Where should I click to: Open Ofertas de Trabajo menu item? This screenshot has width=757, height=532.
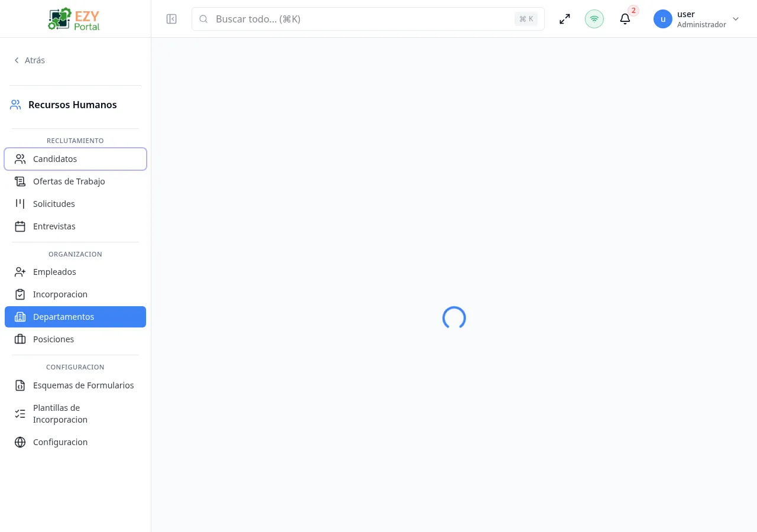tap(75, 181)
